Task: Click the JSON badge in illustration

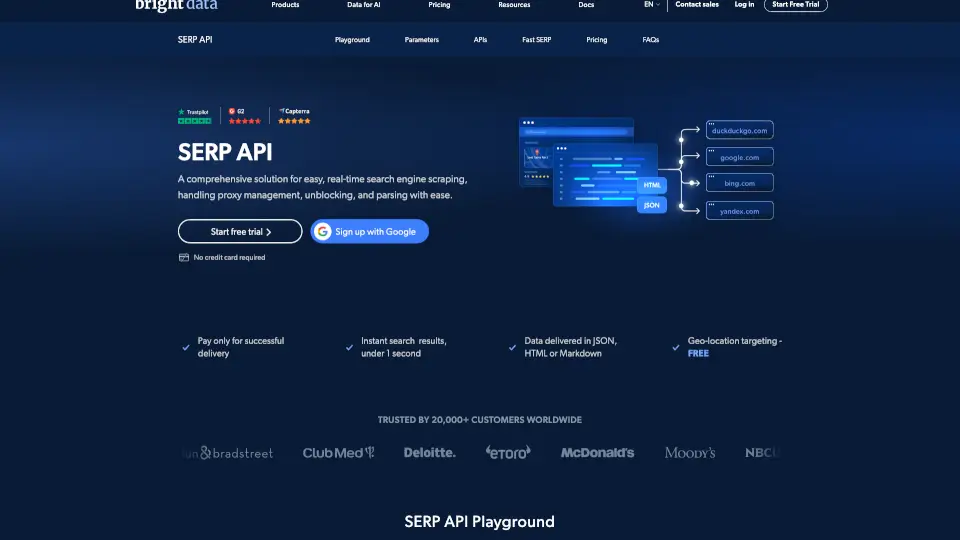Action: coord(651,205)
